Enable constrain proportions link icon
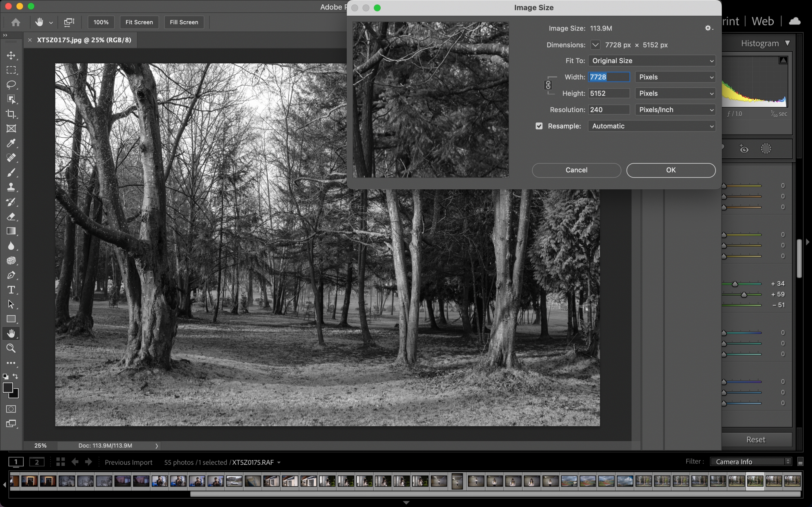 click(x=547, y=85)
